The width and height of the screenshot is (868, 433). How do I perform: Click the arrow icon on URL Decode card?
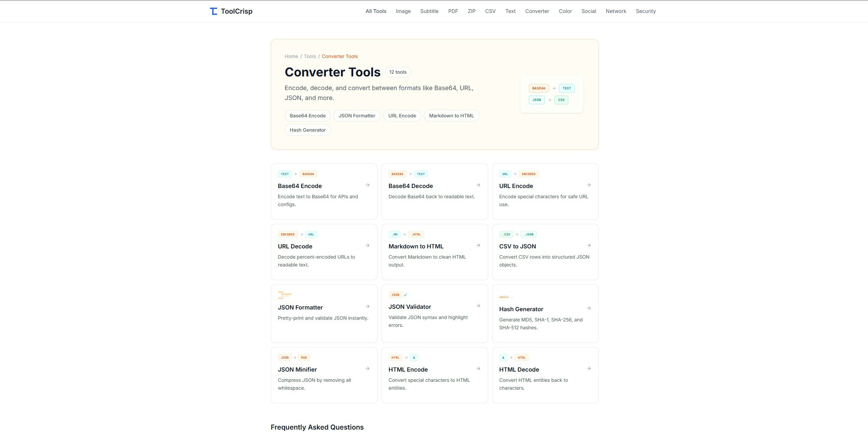click(x=368, y=245)
